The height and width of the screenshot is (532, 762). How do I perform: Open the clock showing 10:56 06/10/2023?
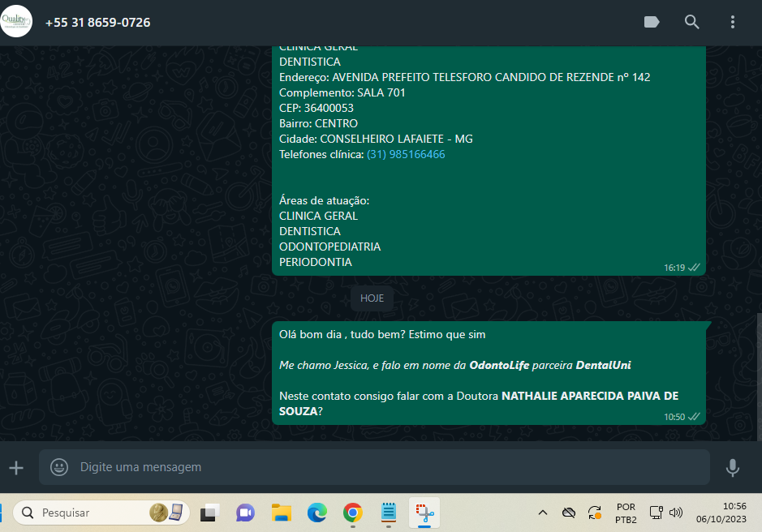click(x=721, y=513)
